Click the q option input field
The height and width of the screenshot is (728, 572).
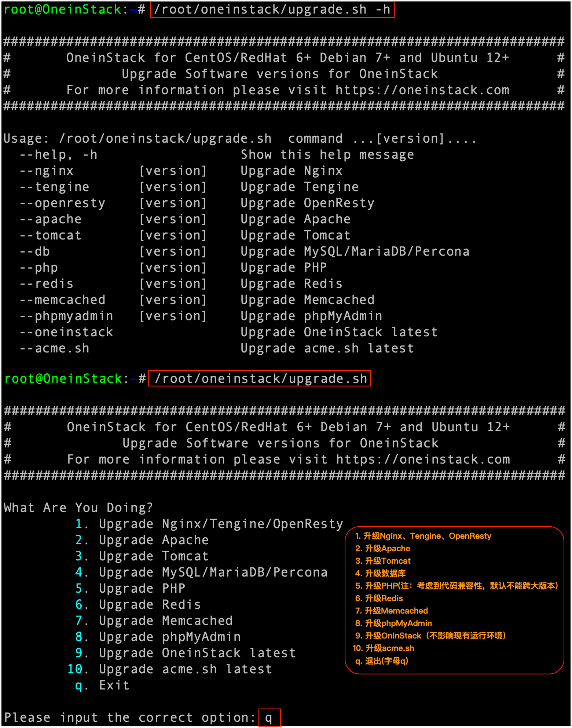tap(269, 718)
